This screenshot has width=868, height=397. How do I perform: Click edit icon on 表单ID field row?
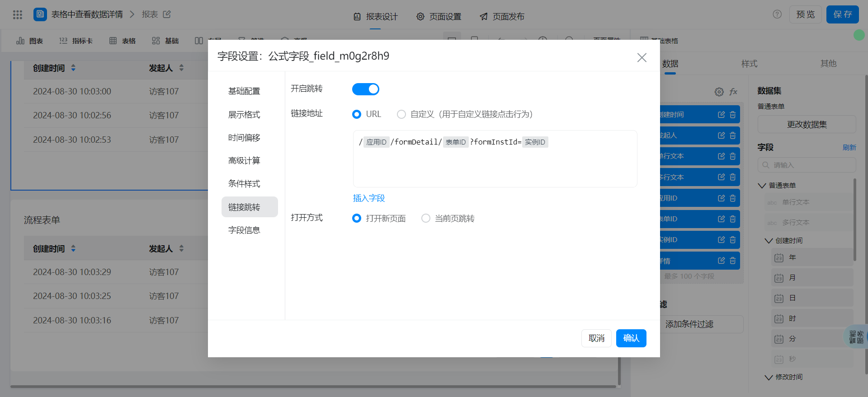tap(721, 219)
